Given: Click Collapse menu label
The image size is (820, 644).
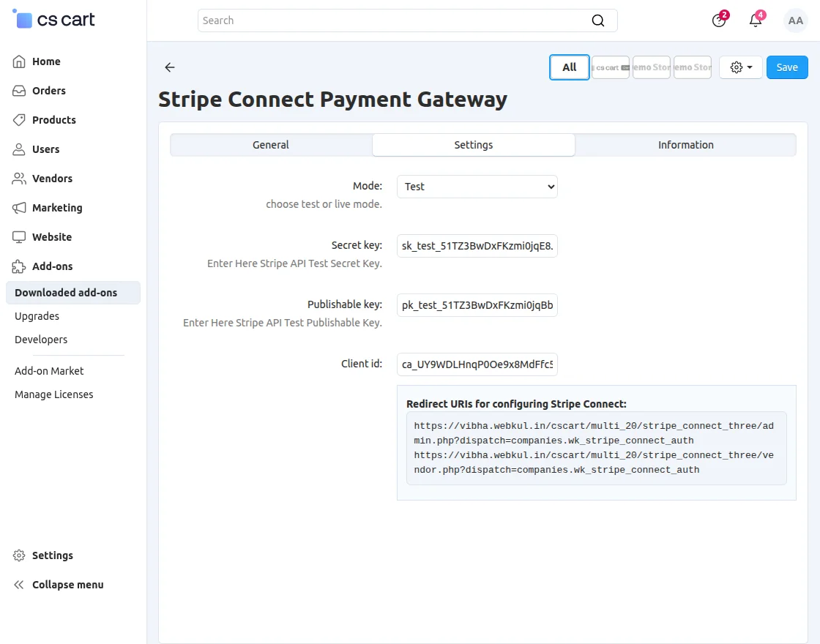Looking at the screenshot, I should point(68,585).
